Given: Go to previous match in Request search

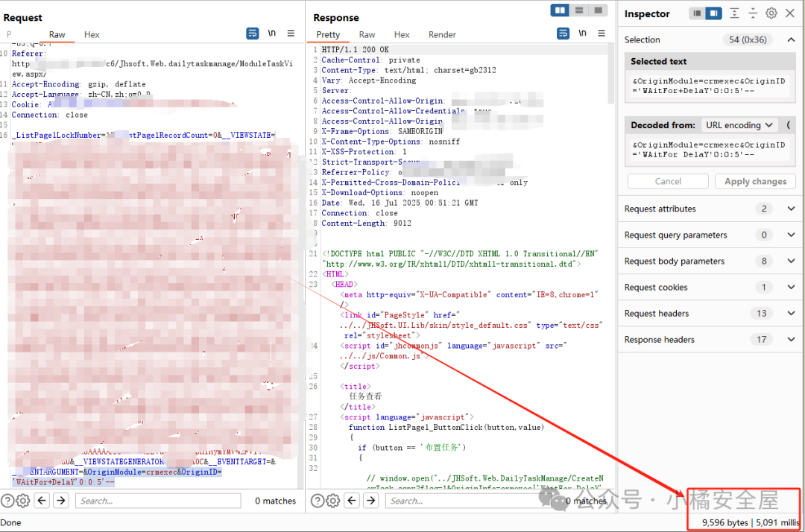Looking at the screenshot, I should [42, 501].
